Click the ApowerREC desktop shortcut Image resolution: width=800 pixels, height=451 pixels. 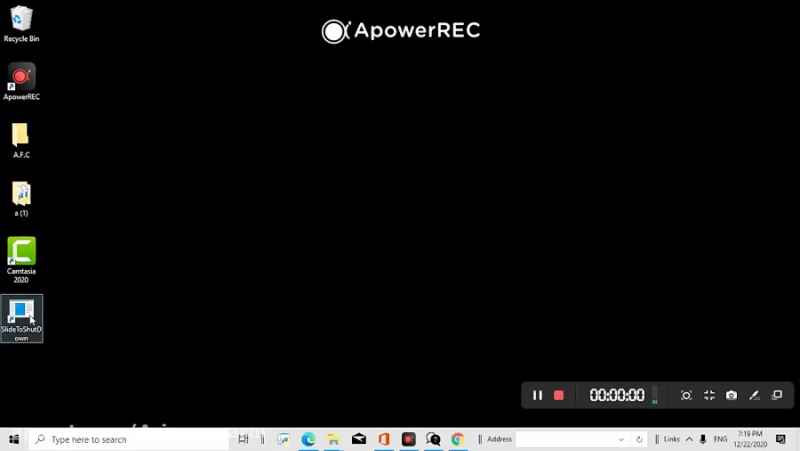[x=21, y=78]
